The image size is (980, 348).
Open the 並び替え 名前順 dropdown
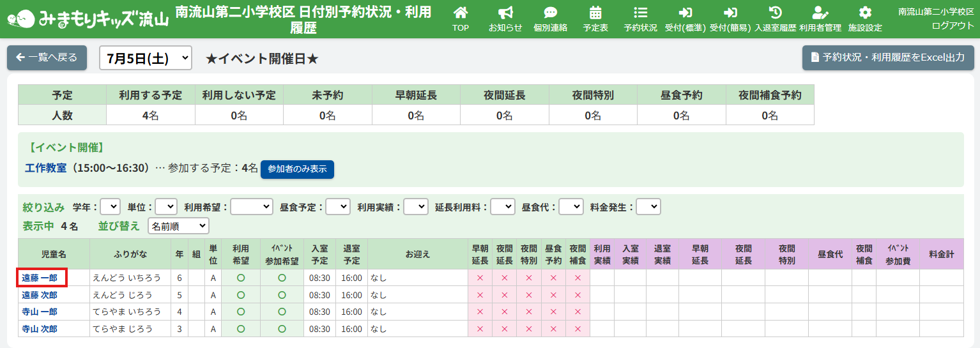178,226
